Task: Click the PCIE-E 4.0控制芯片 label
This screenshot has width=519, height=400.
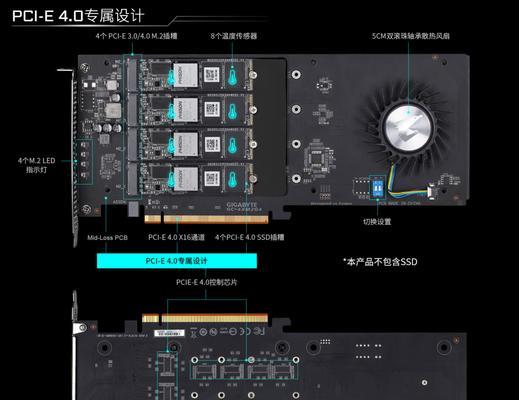Action: pos(207,282)
